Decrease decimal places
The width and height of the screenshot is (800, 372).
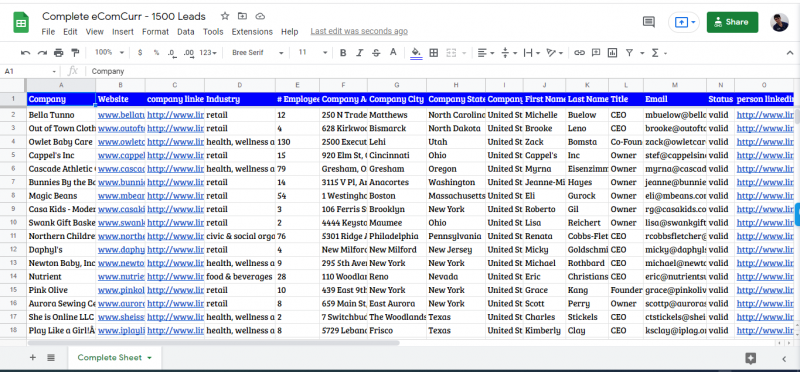point(172,53)
